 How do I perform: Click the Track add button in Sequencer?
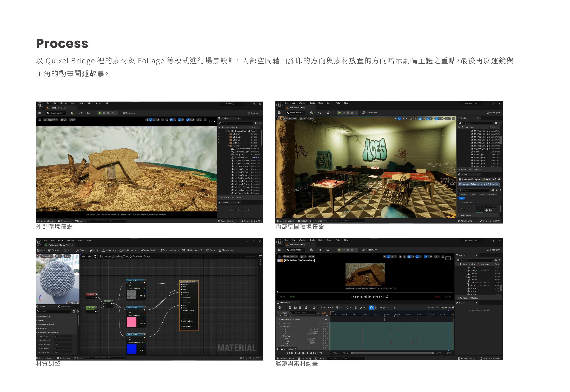(x=283, y=313)
